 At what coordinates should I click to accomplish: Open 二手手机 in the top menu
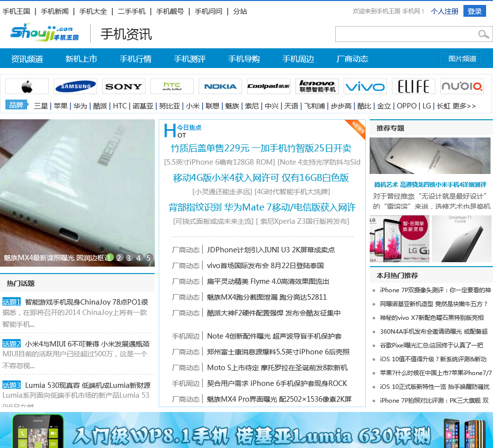pyautogui.click(x=132, y=11)
